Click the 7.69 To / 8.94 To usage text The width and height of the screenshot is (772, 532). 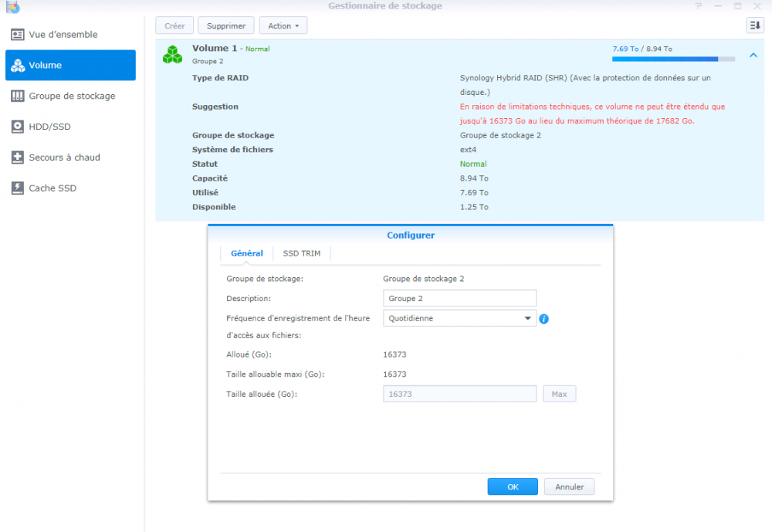642,49
